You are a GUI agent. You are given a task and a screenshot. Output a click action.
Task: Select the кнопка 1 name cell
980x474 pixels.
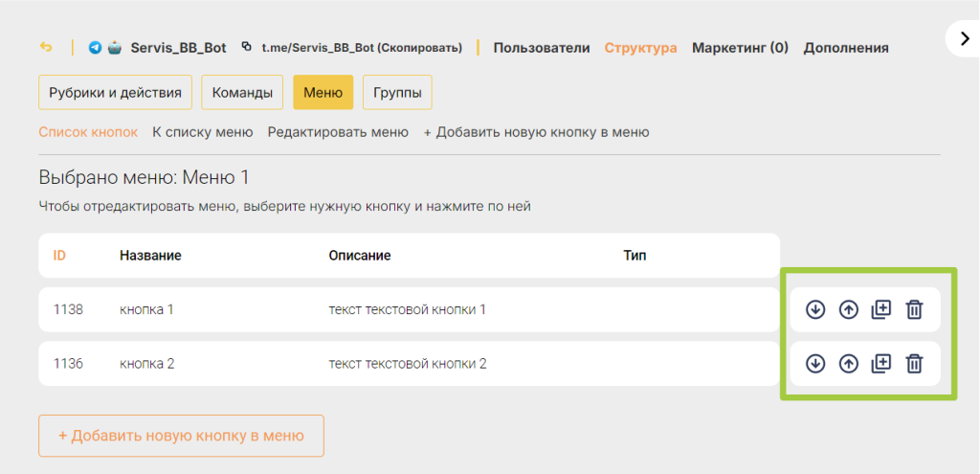click(x=146, y=309)
